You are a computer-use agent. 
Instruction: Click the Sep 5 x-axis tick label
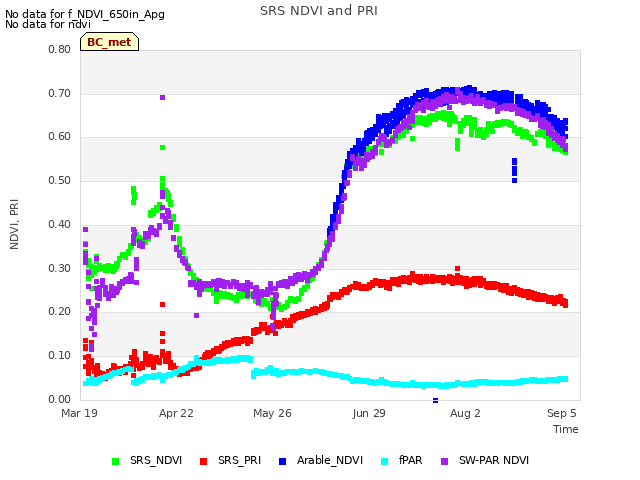tap(562, 413)
